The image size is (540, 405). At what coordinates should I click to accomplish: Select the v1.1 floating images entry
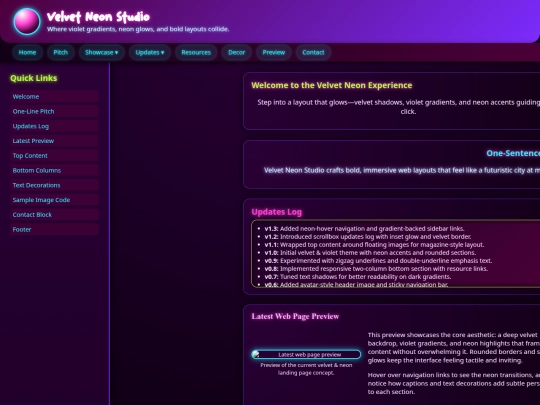pyautogui.click(x=374, y=245)
